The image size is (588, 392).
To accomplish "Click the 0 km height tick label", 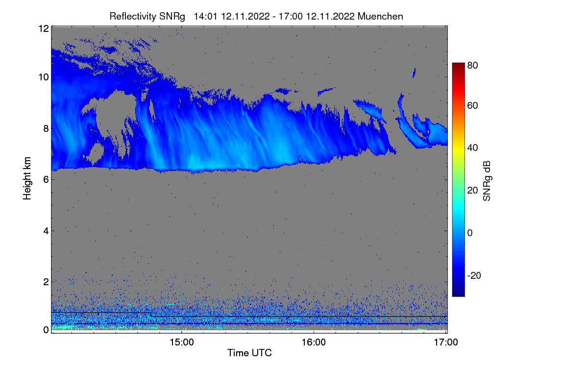I will click(46, 330).
